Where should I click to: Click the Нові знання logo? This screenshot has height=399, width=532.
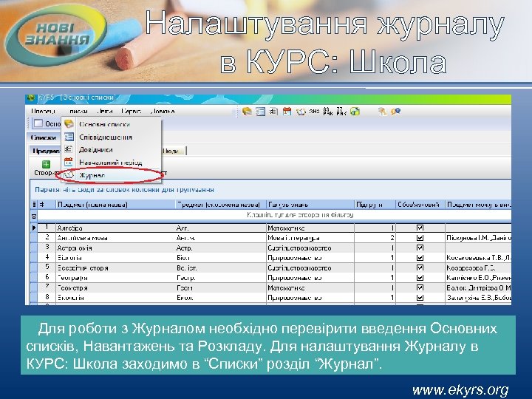tap(56, 34)
